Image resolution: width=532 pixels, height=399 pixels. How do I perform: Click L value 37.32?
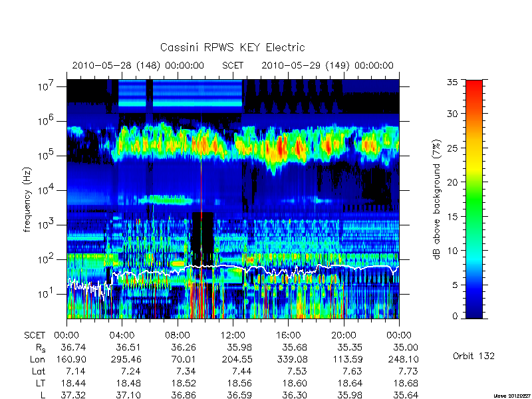tap(73, 395)
